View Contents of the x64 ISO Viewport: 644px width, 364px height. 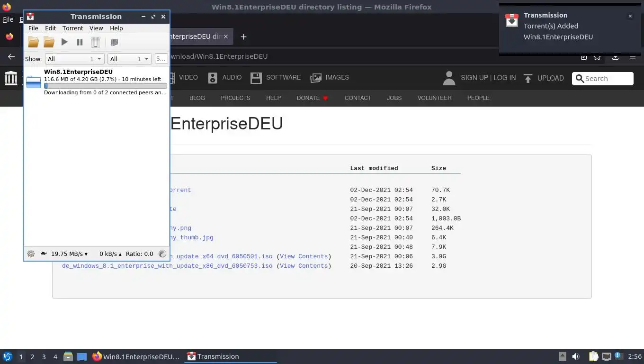click(x=304, y=256)
